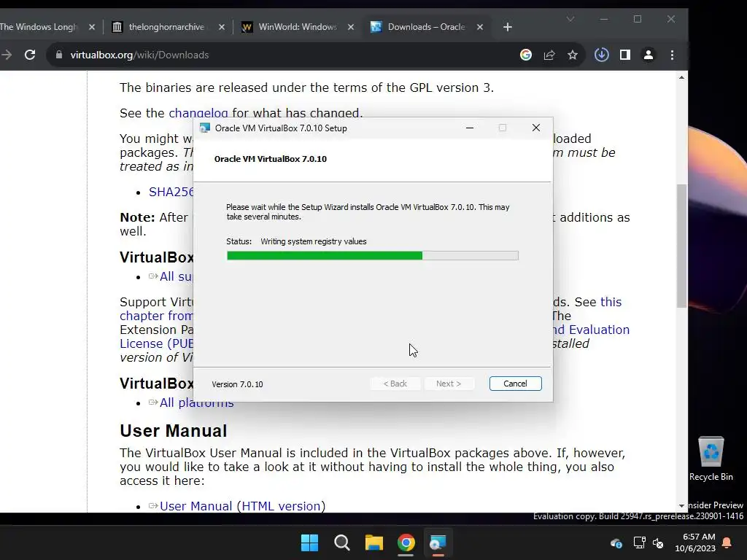Click VirtualBox installer taskbar icon
The image size is (747, 560).
[x=438, y=542]
